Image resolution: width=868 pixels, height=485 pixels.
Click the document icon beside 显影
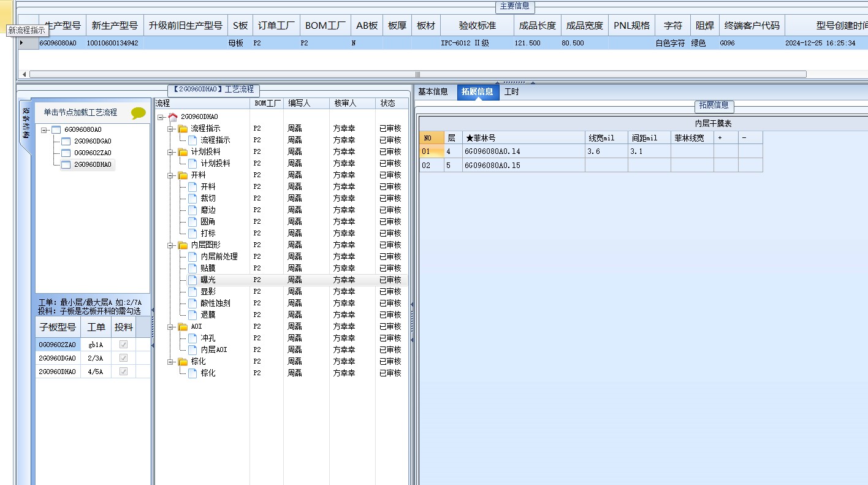coord(192,291)
